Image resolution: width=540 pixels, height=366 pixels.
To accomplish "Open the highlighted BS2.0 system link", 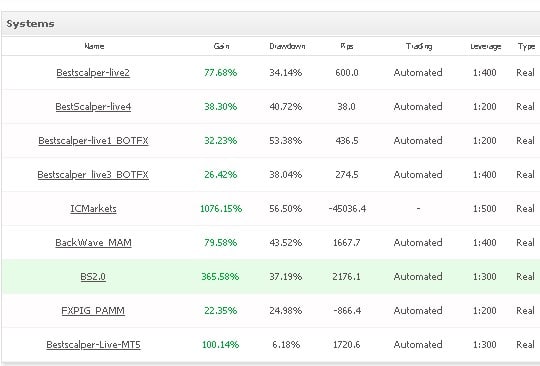I will coord(93,277).
